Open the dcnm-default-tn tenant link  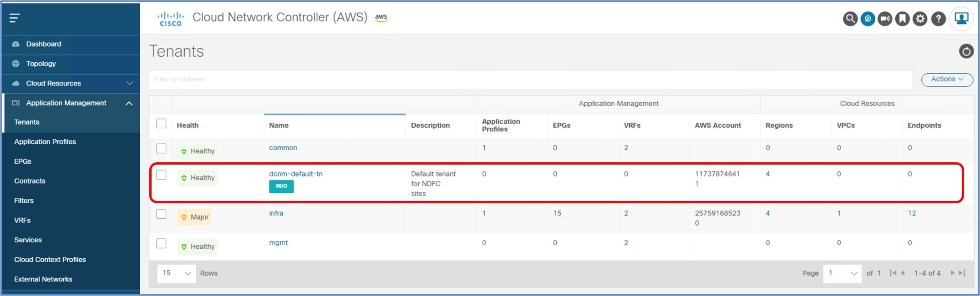pos(295,174)
